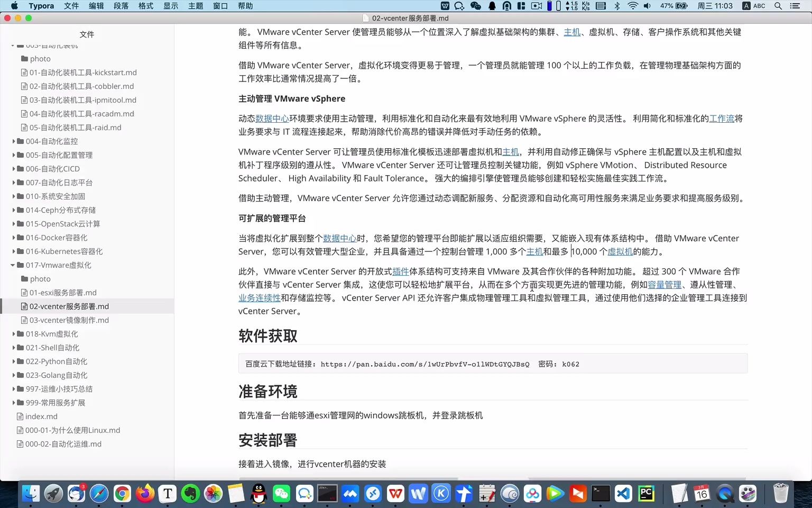The image size is (812, 508).
Task: Open the 显示 menu
Action: pos(171,6)
